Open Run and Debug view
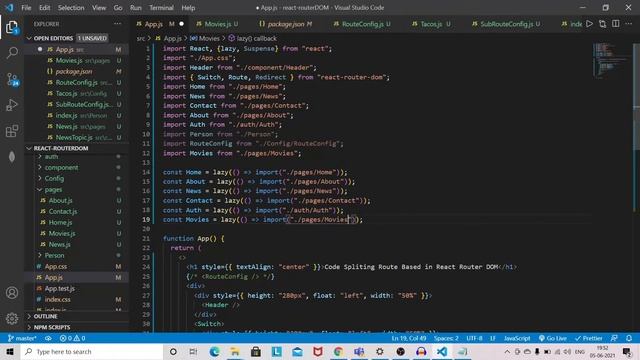Image resolution: width=640 pixels, height=360 pixels. coord(12,105)
